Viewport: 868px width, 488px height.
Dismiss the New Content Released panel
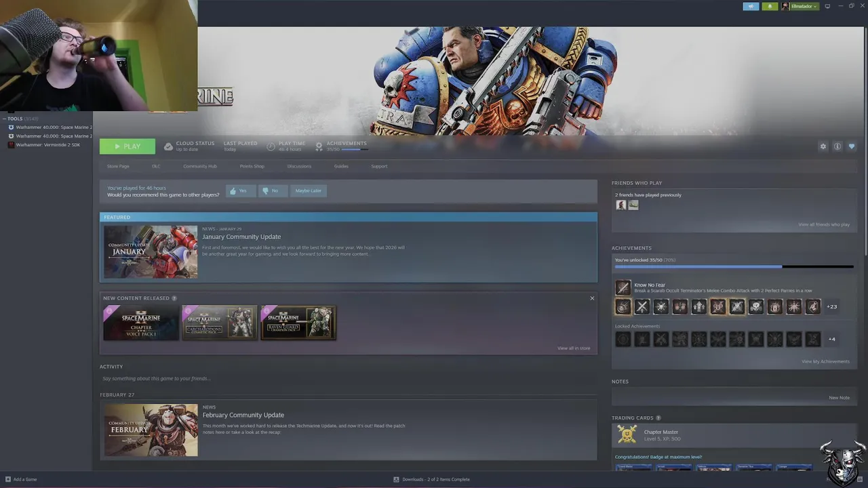[x=592, y=298]
